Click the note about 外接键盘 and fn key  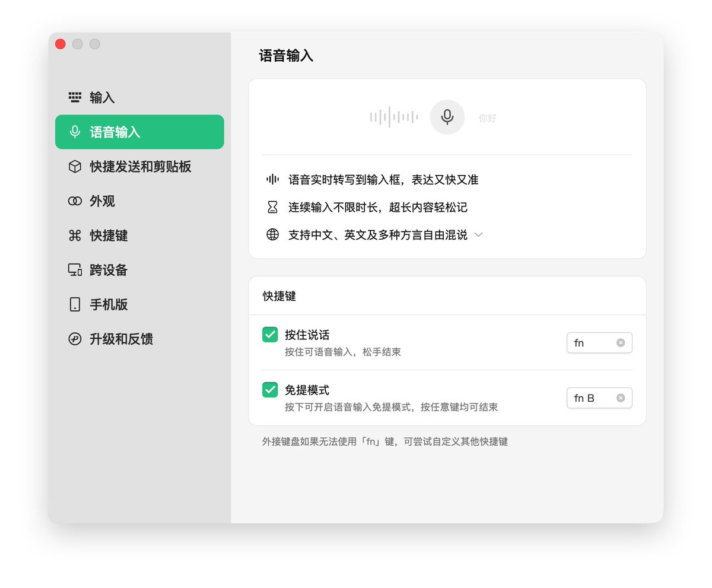[385, 441]
